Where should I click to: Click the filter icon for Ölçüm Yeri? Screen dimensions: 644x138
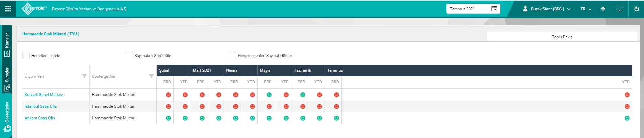84,76
